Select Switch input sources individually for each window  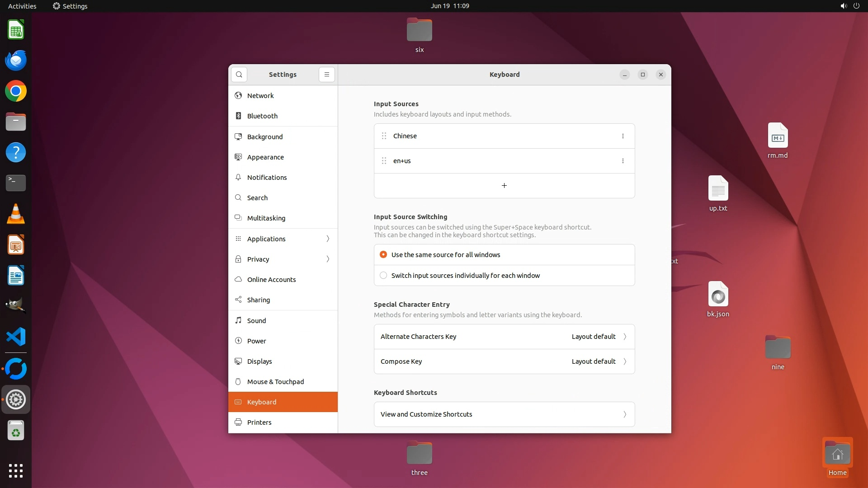point(383,276)
